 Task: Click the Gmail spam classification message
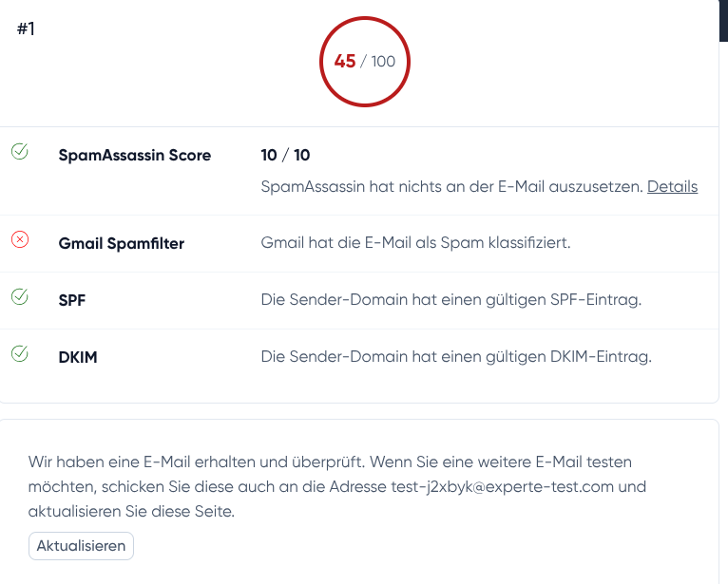(x=415, y=243)
